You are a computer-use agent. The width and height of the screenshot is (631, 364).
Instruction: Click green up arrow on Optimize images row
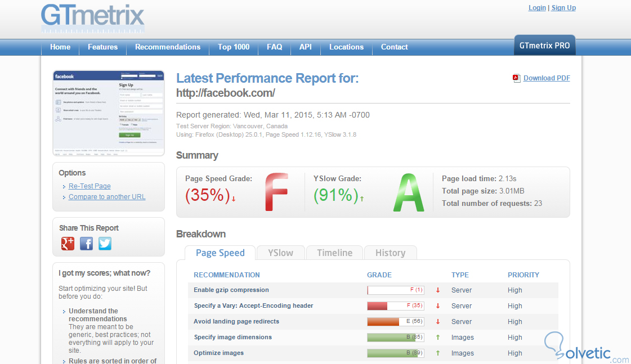tap(438, 353)
